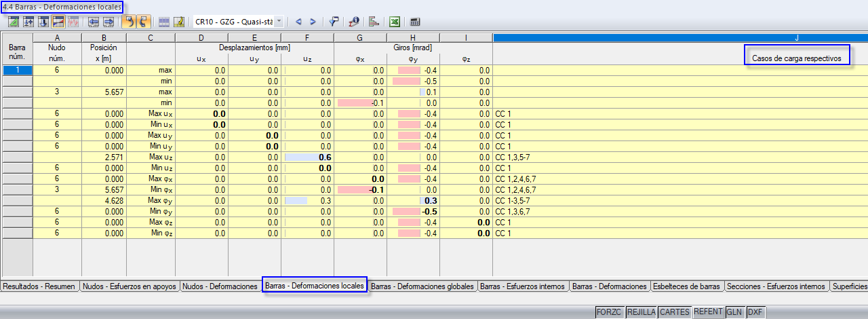Screen dimensions: 868x319
Task: Select column B header
Action: point(104,37)
